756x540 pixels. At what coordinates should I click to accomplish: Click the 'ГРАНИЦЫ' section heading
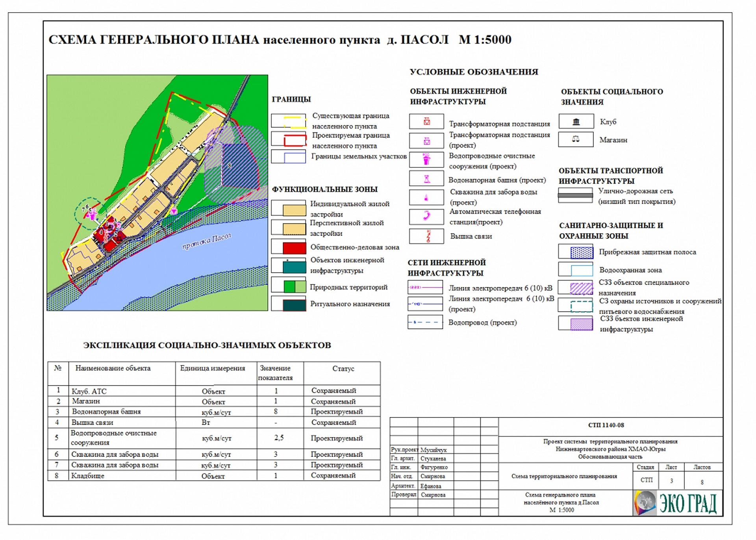click(291, 99)
